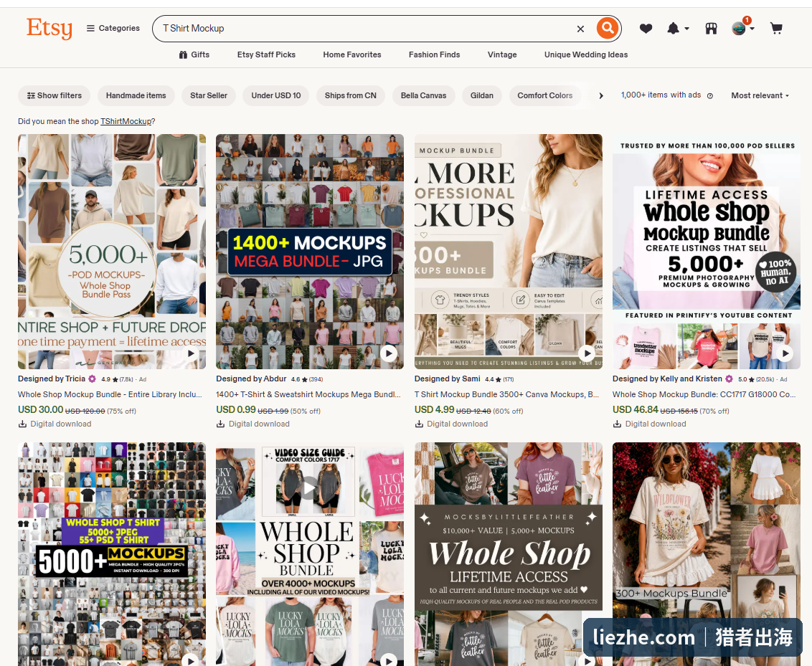Toggle Star Seller filter

point(208,95)
